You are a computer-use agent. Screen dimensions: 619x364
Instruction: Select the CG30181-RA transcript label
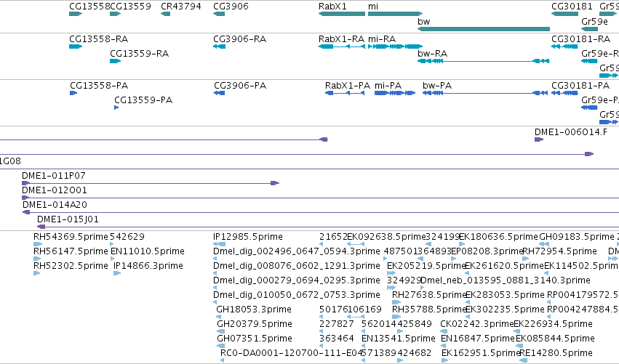[x=581, y=39]
